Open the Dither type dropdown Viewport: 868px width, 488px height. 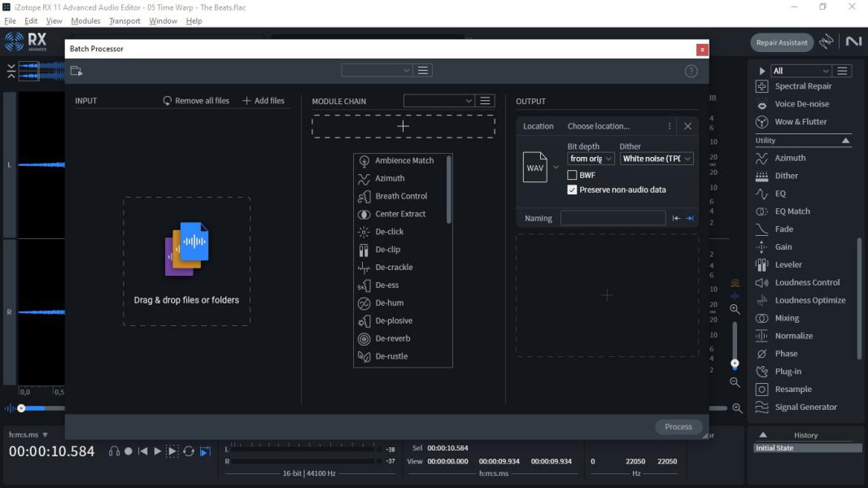pos(656,159)
